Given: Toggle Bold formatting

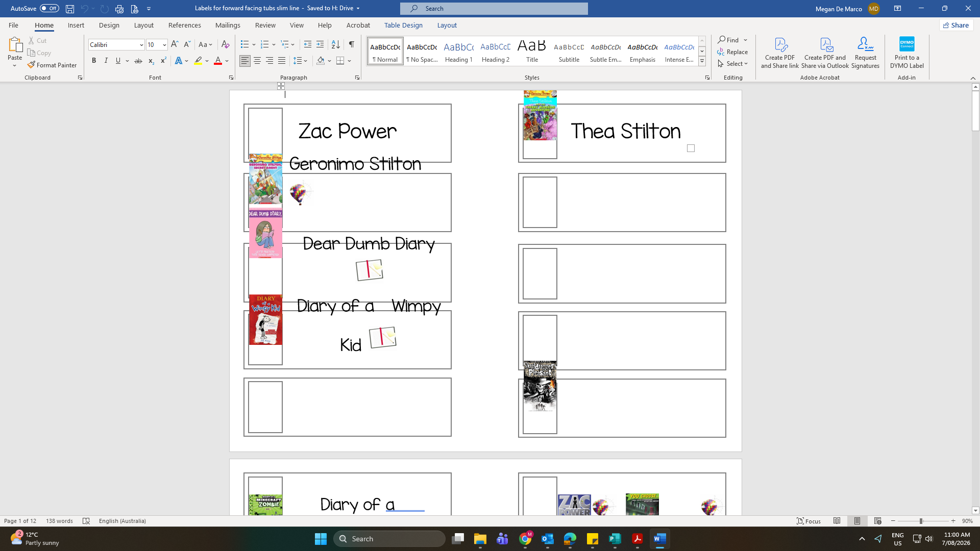Looking at the screenshot, I should [x=94, y=61].
